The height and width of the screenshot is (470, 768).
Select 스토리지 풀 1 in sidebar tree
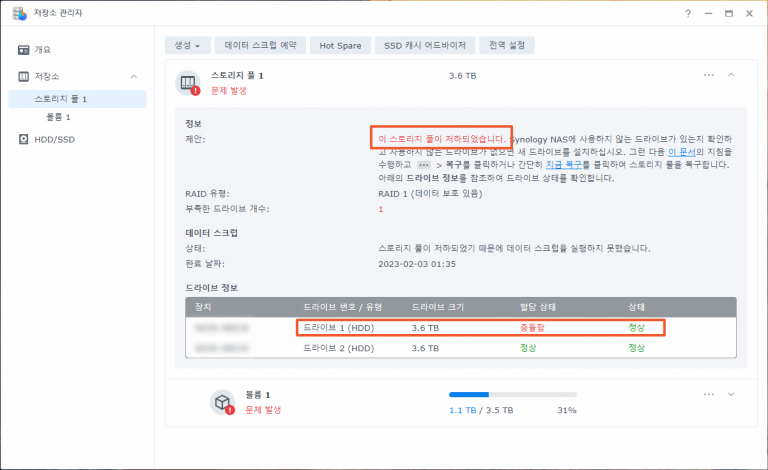pyautogui.click(x=77, y=99)
